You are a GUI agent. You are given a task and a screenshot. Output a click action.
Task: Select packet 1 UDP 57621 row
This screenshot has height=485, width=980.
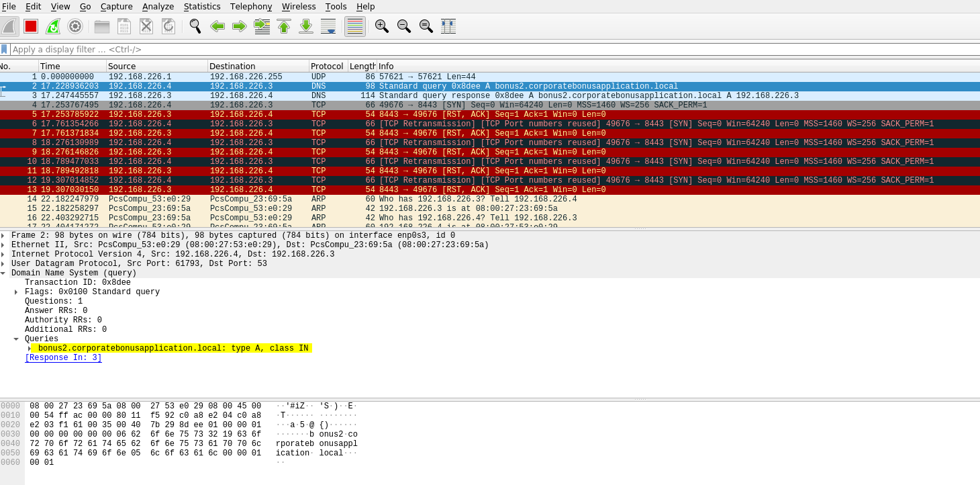coord(490,77)
